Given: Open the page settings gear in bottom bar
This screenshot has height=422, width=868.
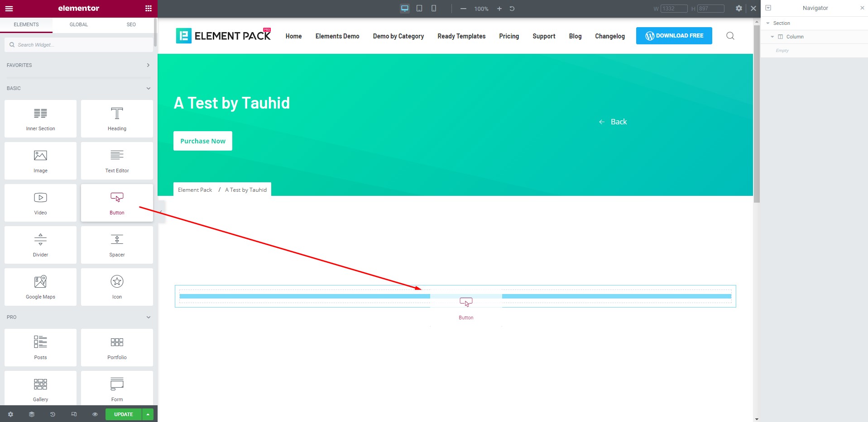Looking at the screenshot, I should pyautogui.click(x=10, y=414).
